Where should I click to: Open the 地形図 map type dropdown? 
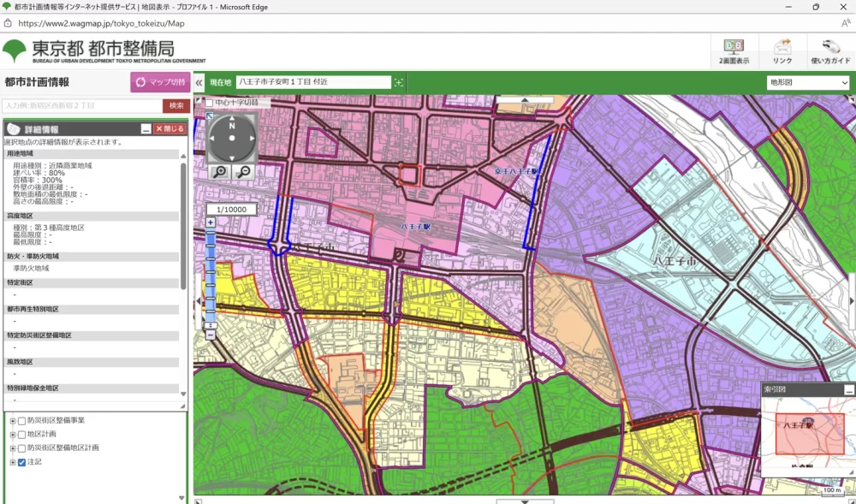[807, 82]
